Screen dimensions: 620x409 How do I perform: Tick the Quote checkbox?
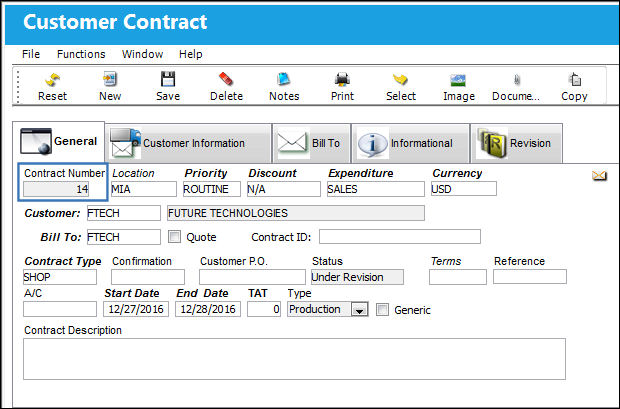click(x=174, y=237)
